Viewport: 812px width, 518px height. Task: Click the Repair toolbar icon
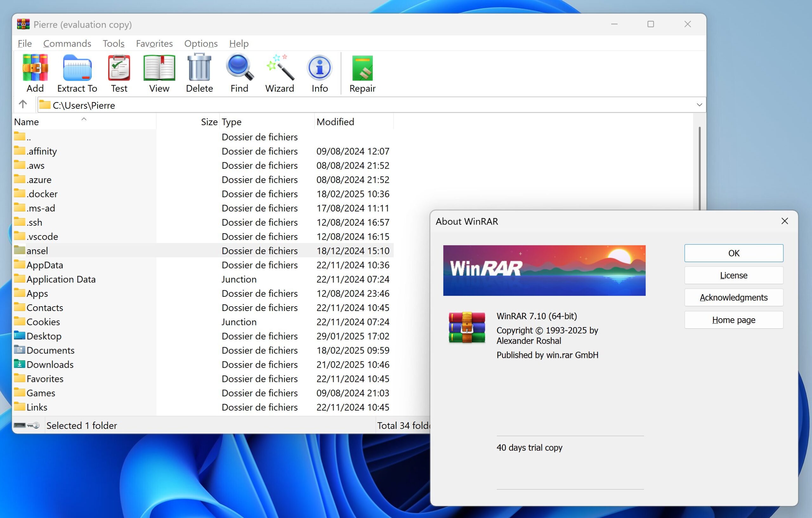click(x=363, y=68)
